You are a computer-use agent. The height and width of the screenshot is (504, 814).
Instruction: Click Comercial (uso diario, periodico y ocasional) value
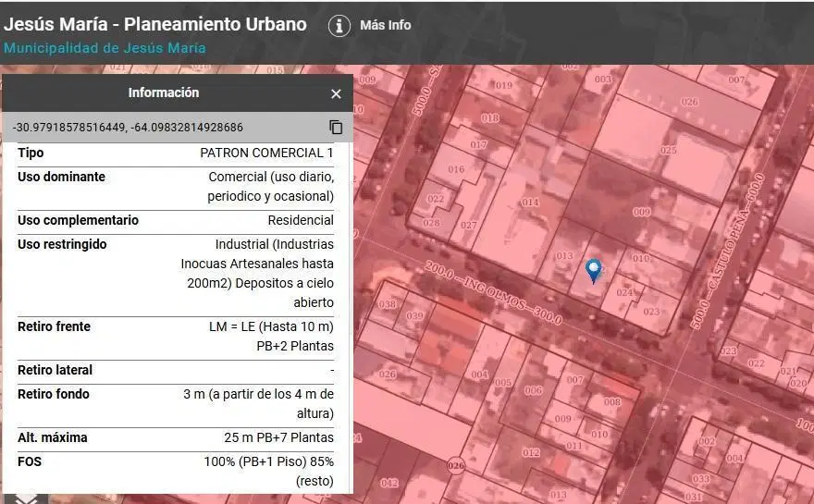pyautogui.click(x=270, y=186)
